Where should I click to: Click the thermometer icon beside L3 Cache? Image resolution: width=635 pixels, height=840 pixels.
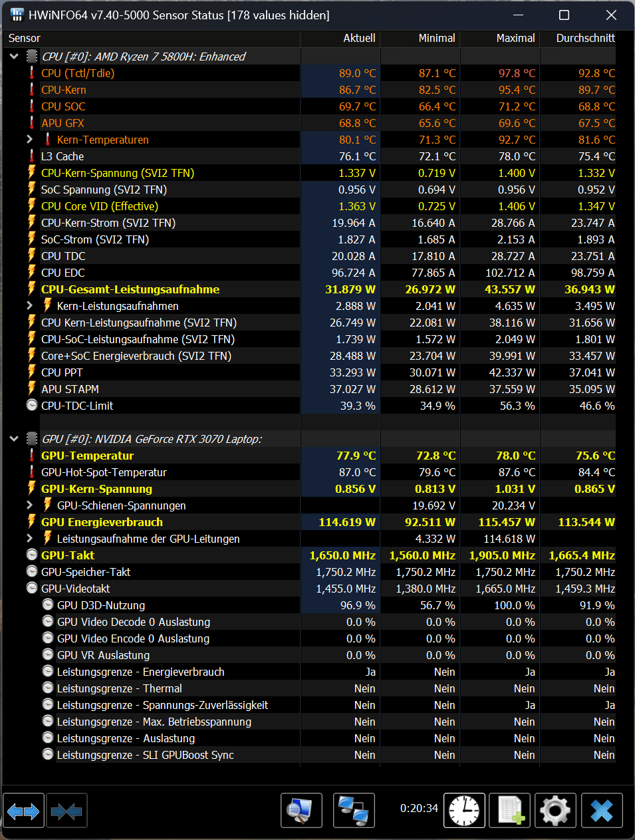(x=31, y=156)
